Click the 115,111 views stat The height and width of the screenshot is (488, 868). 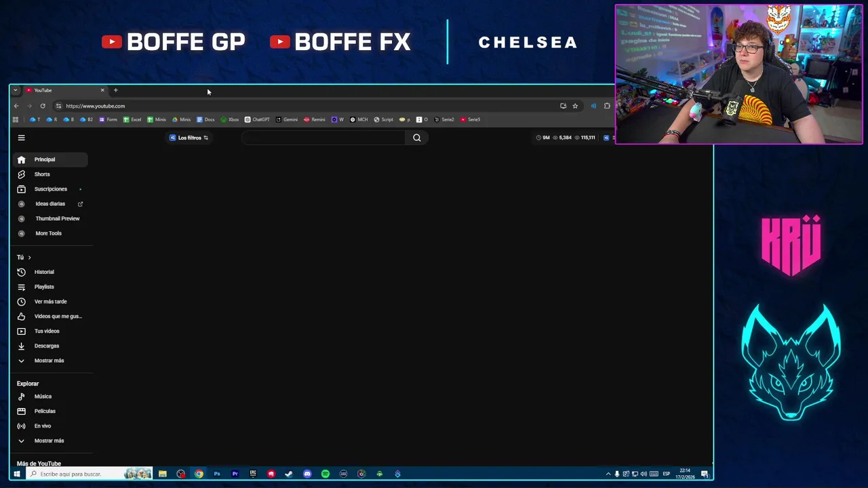tap(585, 138)
